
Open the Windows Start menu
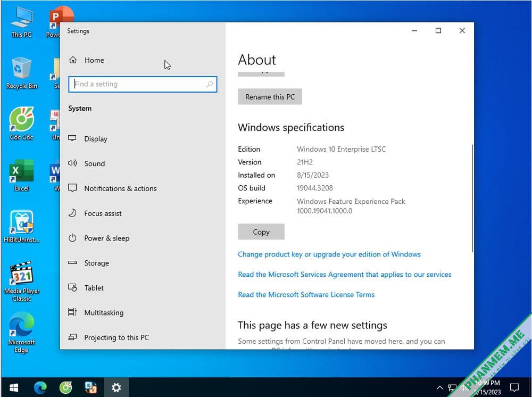[14, 387]
